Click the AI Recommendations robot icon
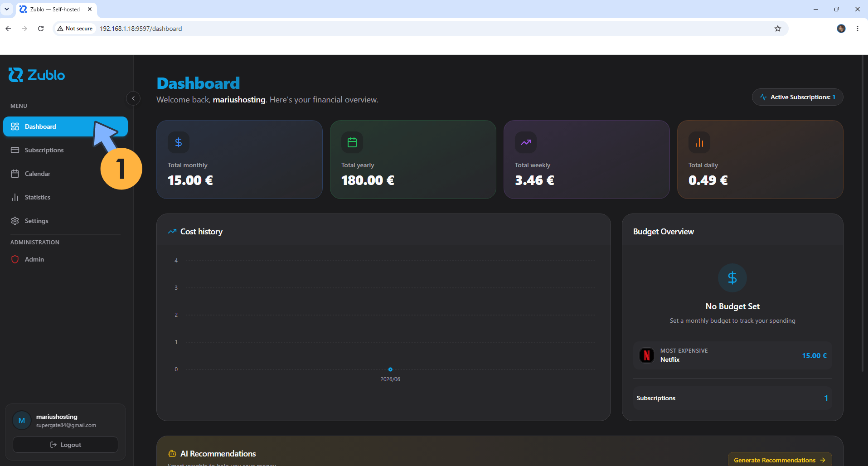The image size is (868, 466). 172,454
